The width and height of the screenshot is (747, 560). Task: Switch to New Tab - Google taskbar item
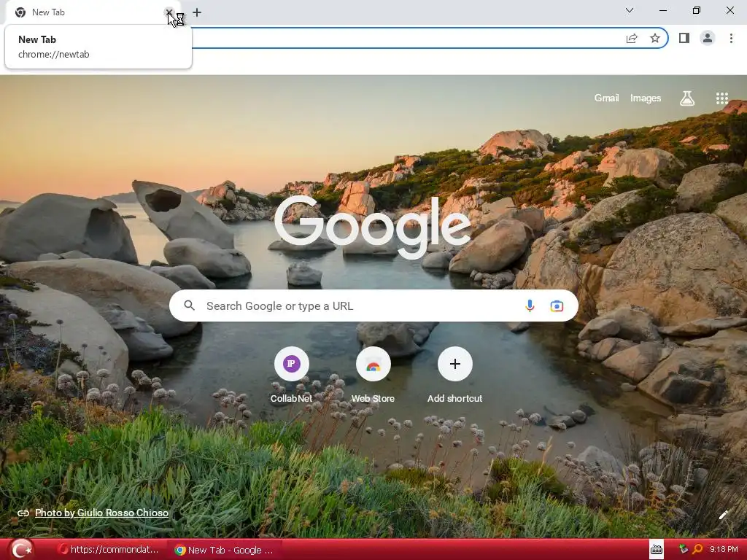tap(224, 550)
